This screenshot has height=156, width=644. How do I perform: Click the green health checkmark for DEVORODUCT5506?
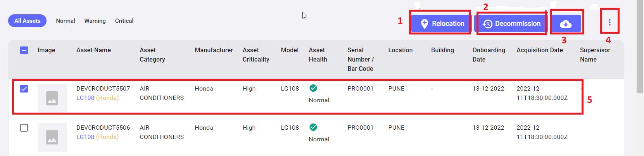(x=313, y=127)
